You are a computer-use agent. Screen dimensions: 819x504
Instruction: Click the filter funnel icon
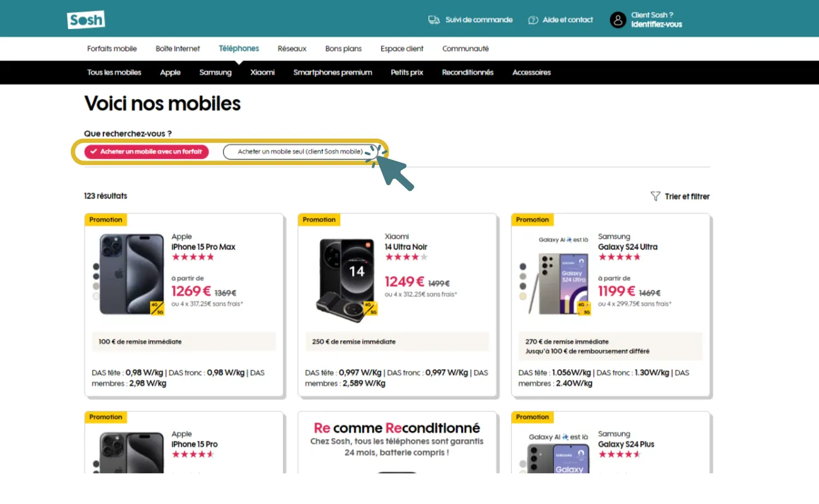(655, 197)
